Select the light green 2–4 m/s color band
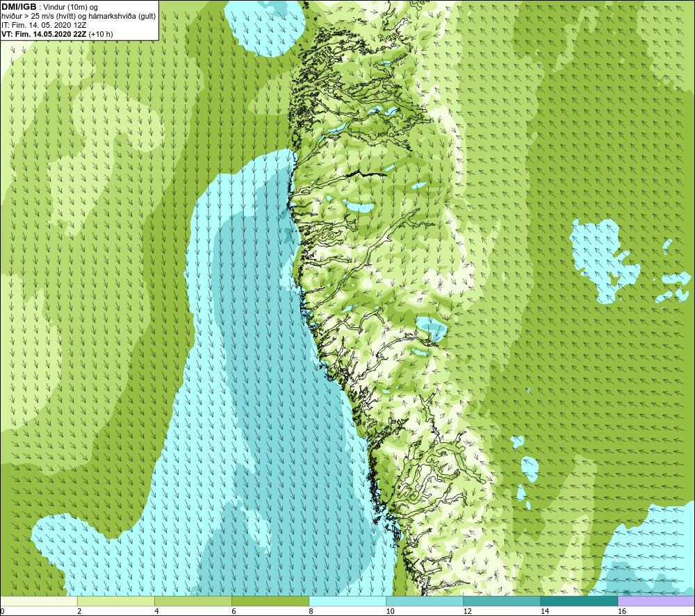695x616 pixels. (116, 601)
